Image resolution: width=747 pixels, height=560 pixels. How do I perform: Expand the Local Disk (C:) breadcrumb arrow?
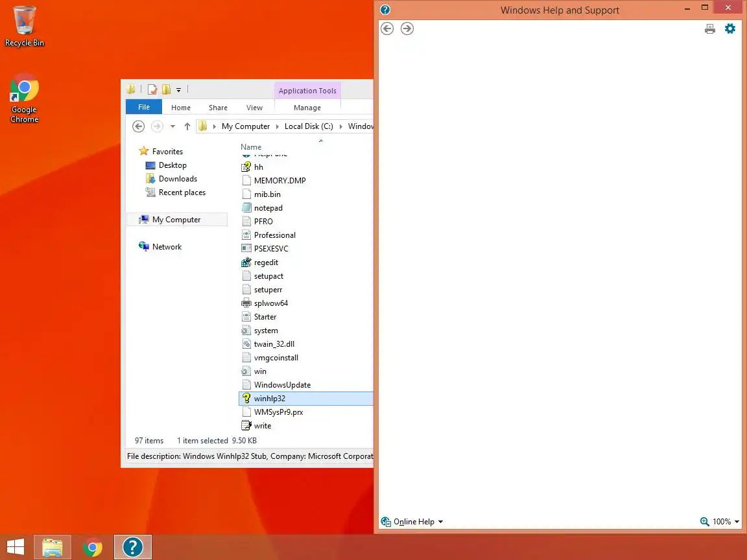[x=340, y=126]
